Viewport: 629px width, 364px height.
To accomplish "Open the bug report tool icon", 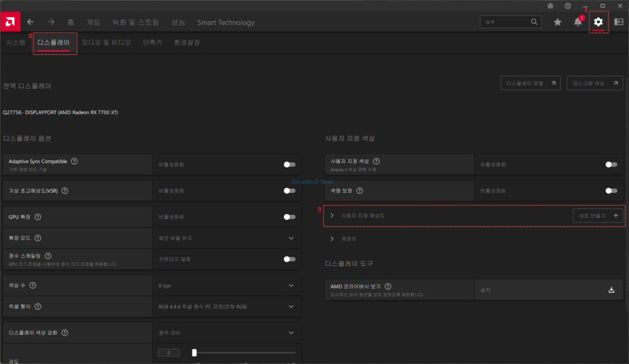I will pyautogui.click(x=550, y=6).
